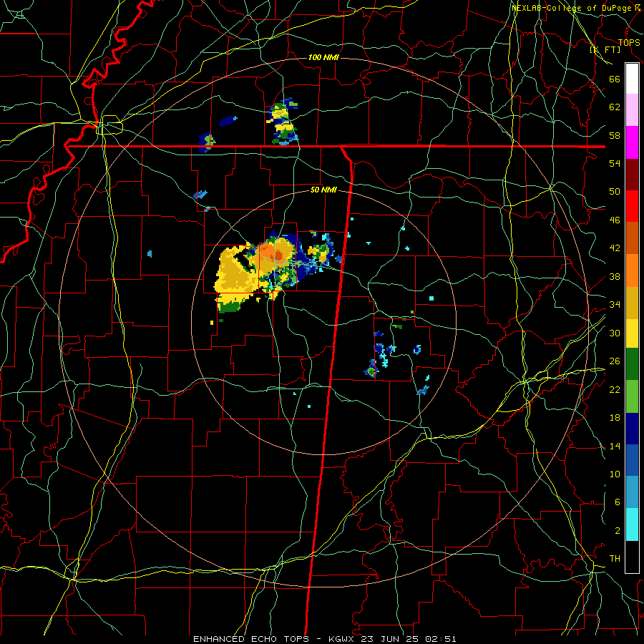Viewport: 644px width, 644px height.
Task: Click the white swatch in the tops legend
Action: (x=632, y=79)
